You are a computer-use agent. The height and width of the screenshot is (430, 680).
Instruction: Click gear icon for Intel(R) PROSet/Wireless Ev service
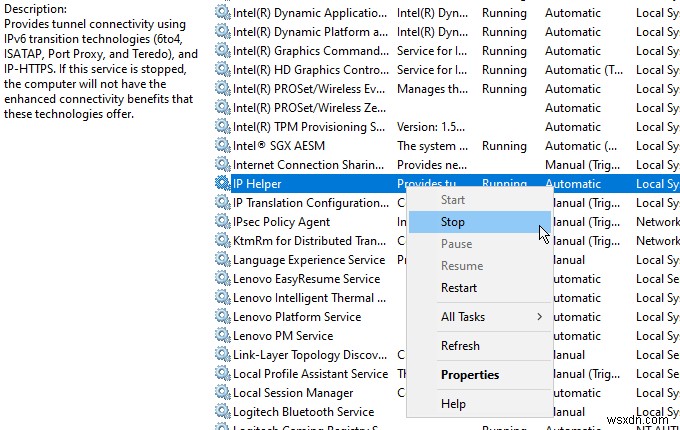coord(222,89)
